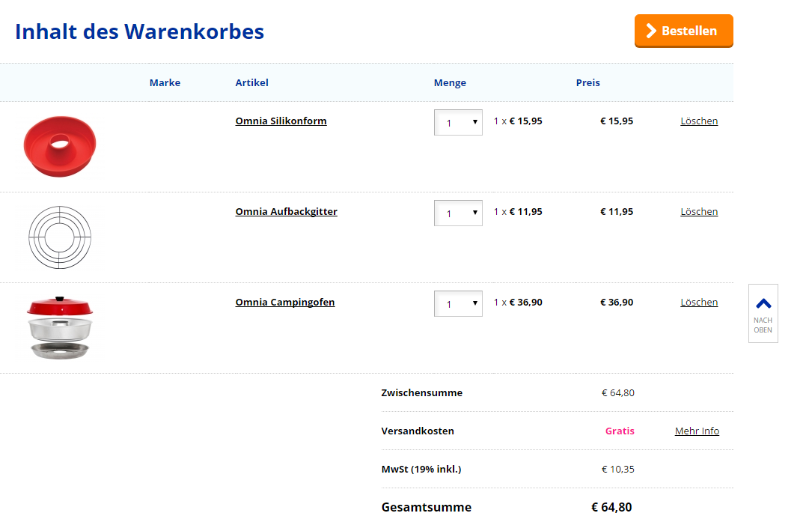Click the chevron icon inside Bestellen button
Image resolution: width=812 pixels, height=519 pixels.
pyautogui.click(x=651, y=31)
